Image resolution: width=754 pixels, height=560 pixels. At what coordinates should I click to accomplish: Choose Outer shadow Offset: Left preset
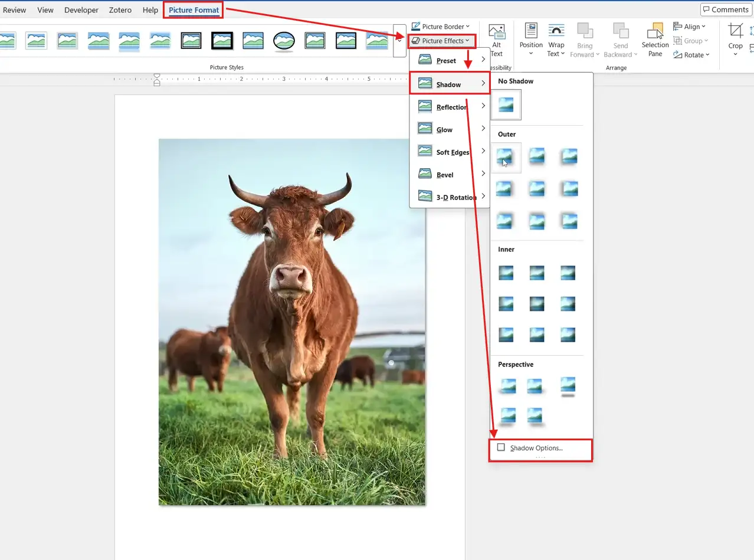pos(569,189)
